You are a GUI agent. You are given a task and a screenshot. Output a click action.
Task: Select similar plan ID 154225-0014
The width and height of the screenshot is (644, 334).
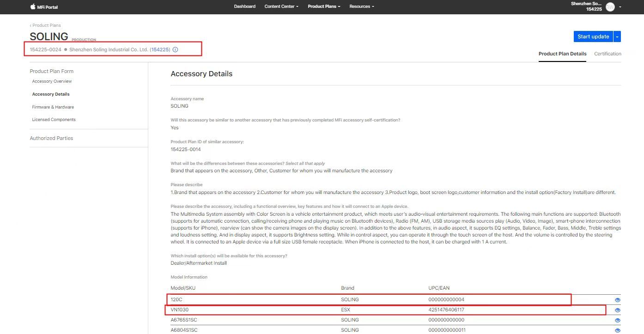(x=186, y=149)
